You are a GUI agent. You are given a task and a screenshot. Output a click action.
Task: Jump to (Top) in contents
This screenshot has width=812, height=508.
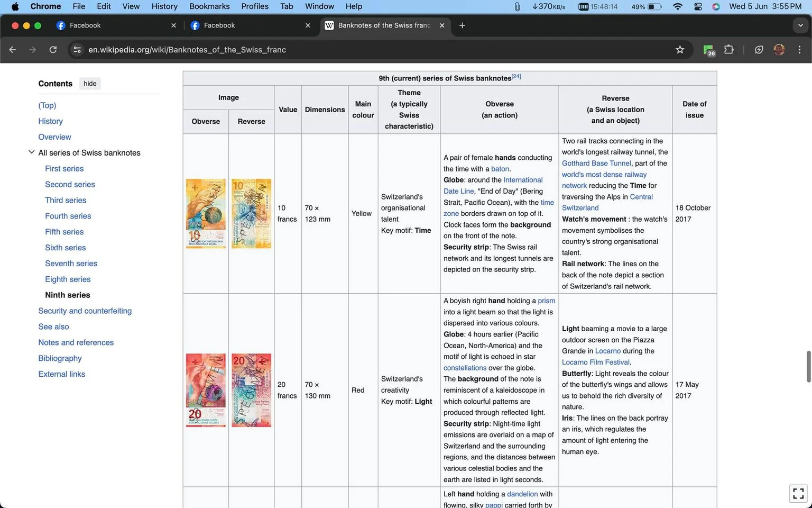click(47, 105)
